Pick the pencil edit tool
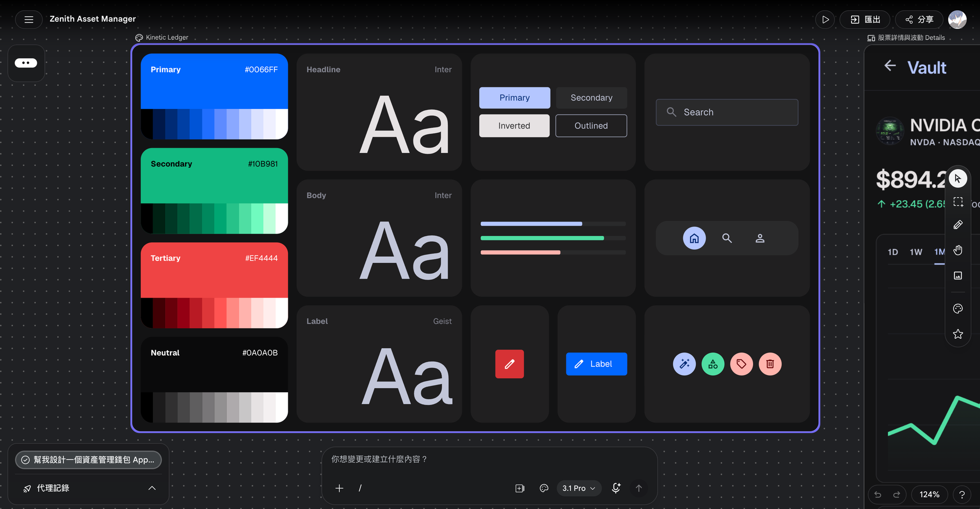 [x=958, y=225]
